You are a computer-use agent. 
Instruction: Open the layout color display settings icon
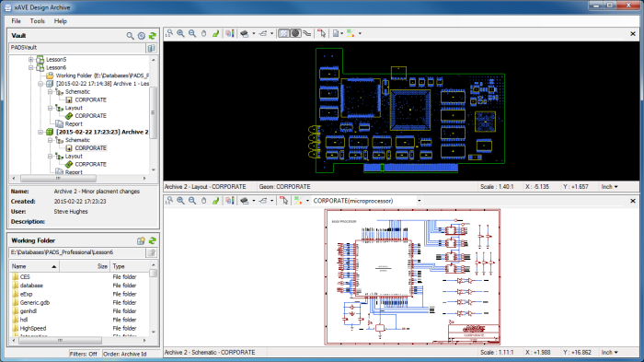[x=230, y=34]
